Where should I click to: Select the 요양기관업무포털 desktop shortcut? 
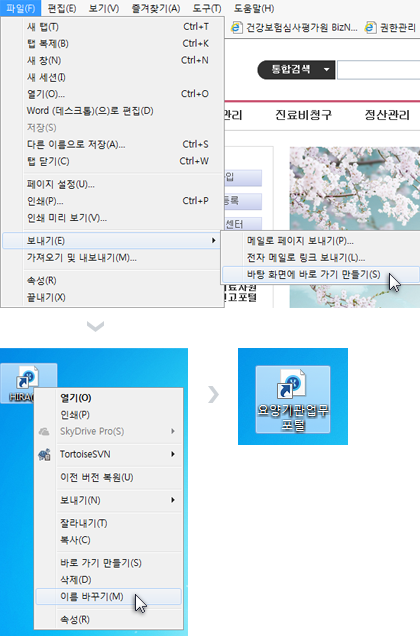293,400
